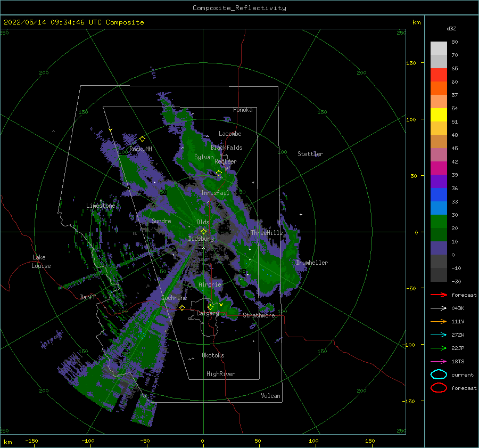Click the Composite_Reflectivity title
This screenshot has width=479, height=448.
240,8
